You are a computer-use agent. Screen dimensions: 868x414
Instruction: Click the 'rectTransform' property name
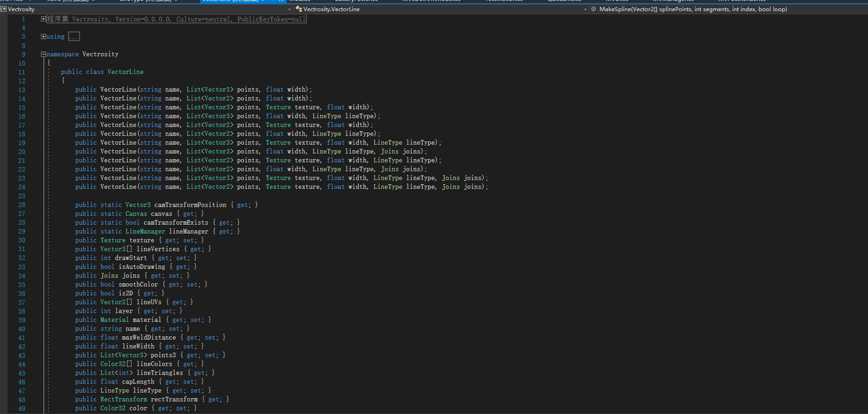pos(174,399)
